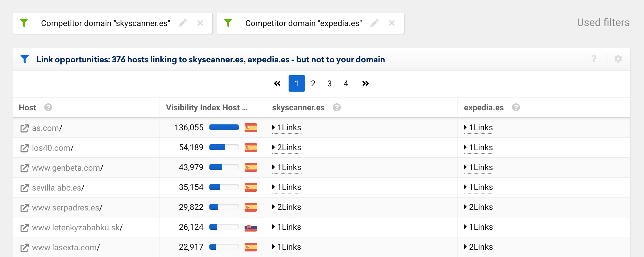
Task: Expand skyscanner.es 2Links for los40.com
Action: [287, 148]
